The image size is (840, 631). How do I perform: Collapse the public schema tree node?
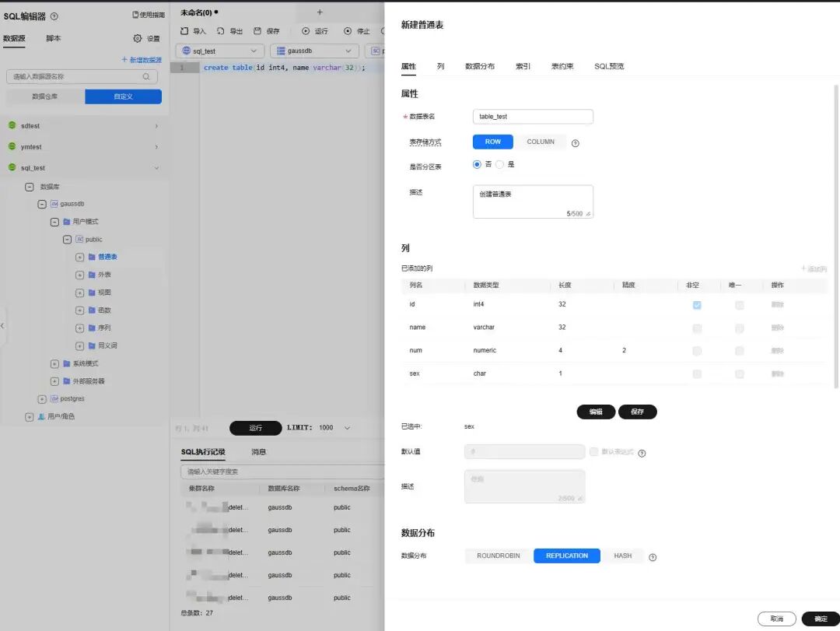click(x=67, y=240)
